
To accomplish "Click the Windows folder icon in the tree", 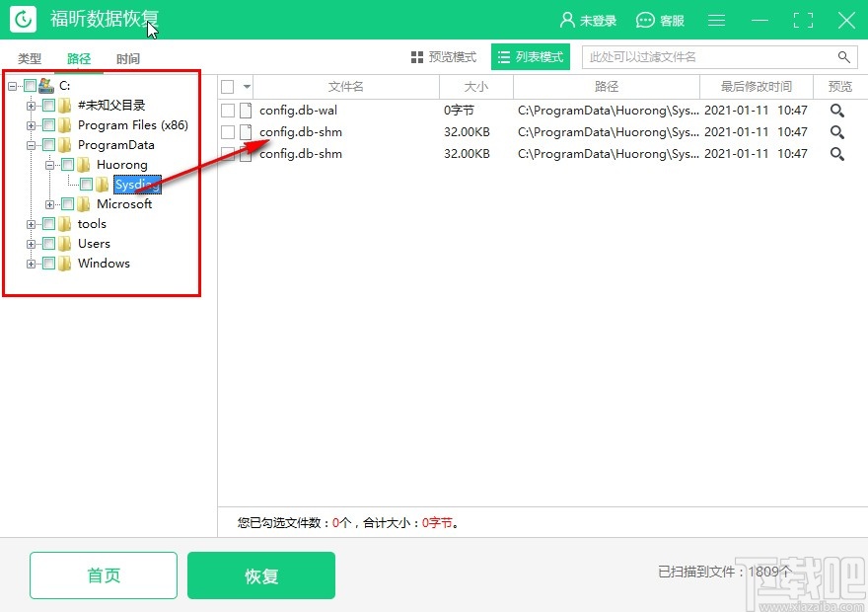I will (64, 264).
